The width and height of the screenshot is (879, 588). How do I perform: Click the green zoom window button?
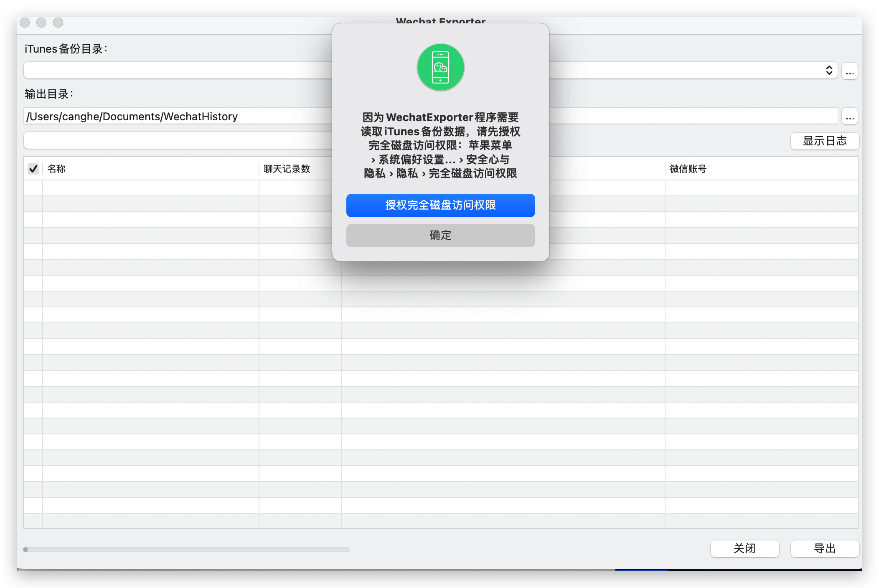coord(58,23)
